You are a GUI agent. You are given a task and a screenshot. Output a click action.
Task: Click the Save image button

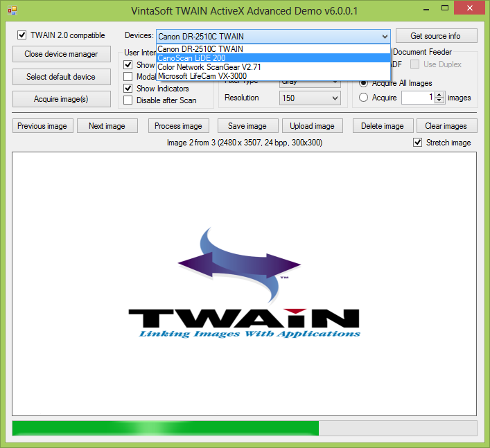click(247, 126)
